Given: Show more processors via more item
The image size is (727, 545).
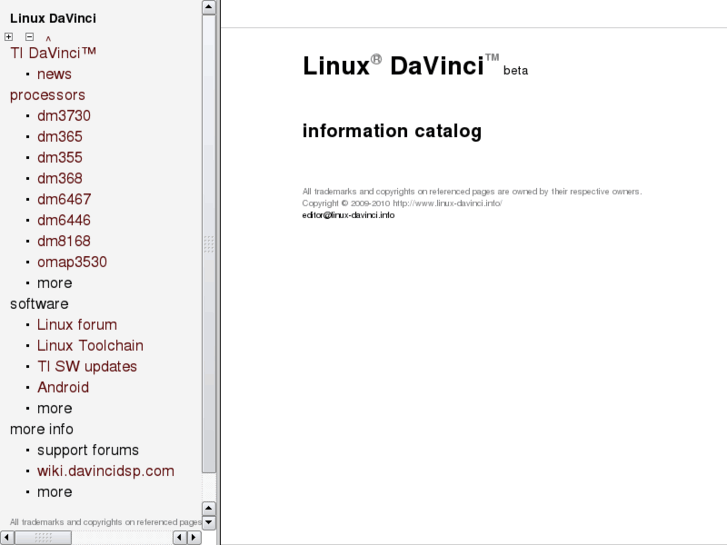Looking at the screenshot, I should pyautogui.click(x=55, y=283).
